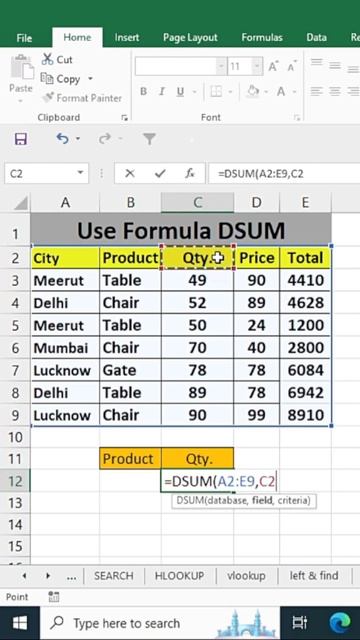Image resolution: width=360 pixels, height=640 pixels.
Task: Decrease font size with smaller A
Action: [x=291, y=67]
